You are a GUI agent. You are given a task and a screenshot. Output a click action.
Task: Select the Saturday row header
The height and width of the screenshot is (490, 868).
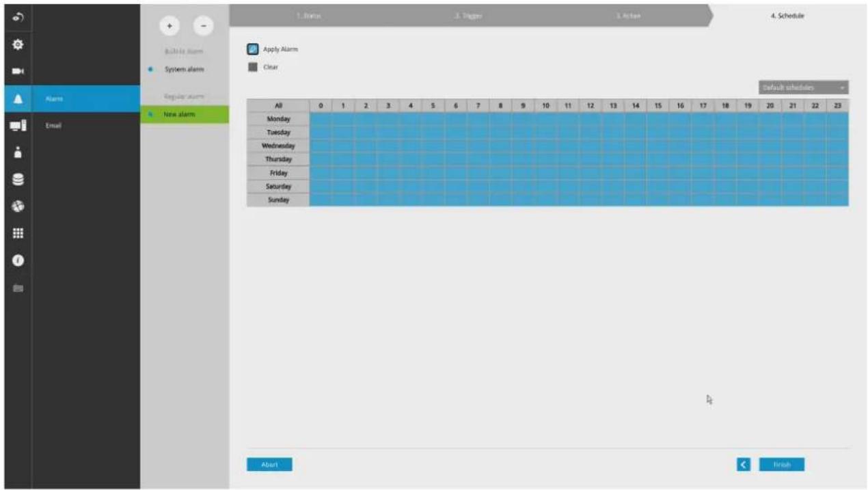(x=278, y=187)
